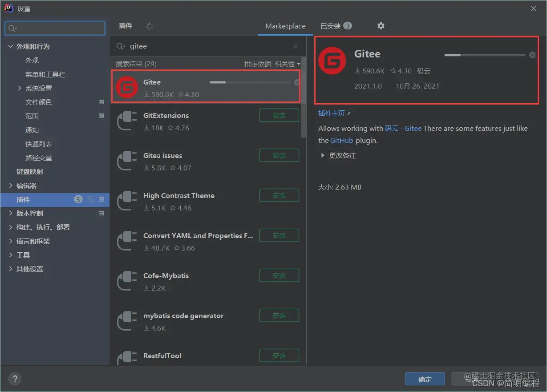Image resolution: width=547 pixels, height=392 pixels.
Task: Click translation icon on 插件 row
Action: click(91, 199)
